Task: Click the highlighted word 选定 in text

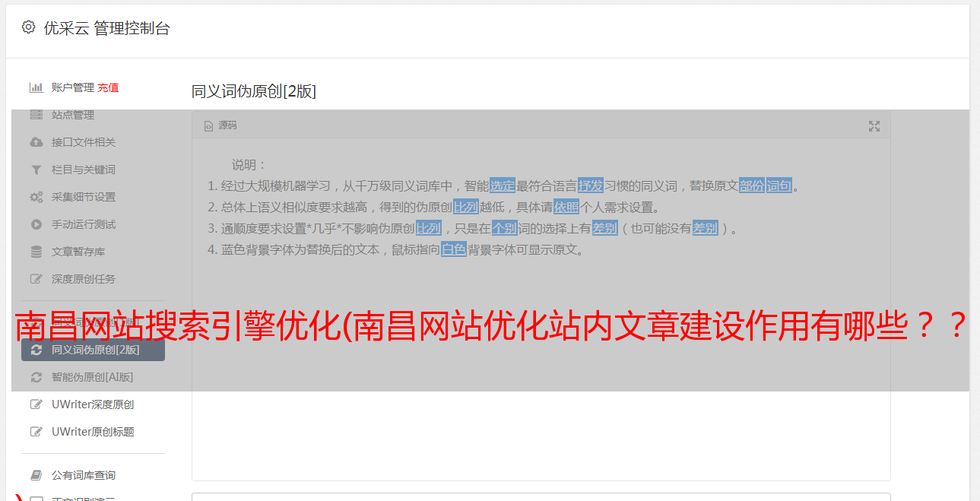Action: (503, 185)
